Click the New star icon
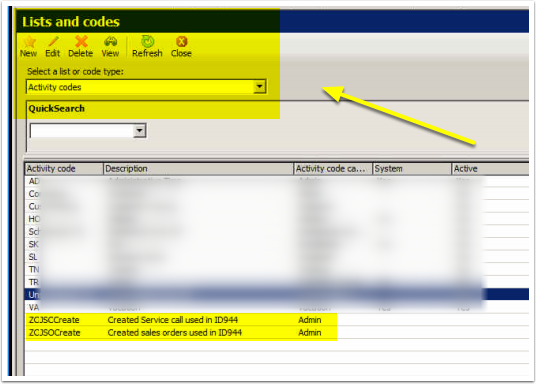536x384 pixels. pyautogui.click(x=29, y=42)
